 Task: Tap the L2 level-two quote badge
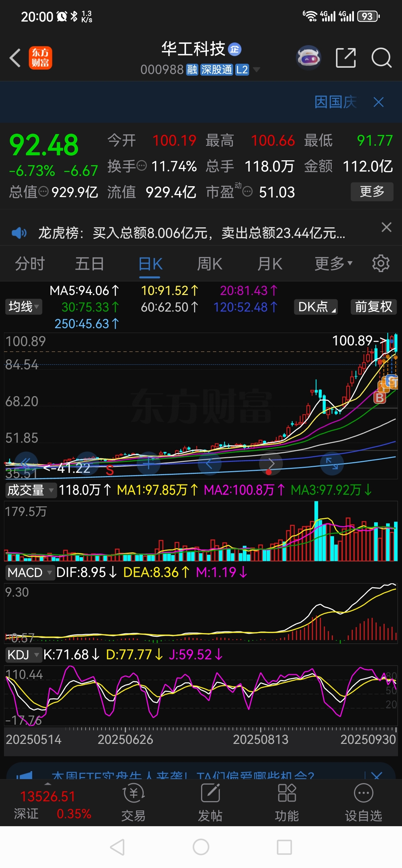(x=242, y=70)
